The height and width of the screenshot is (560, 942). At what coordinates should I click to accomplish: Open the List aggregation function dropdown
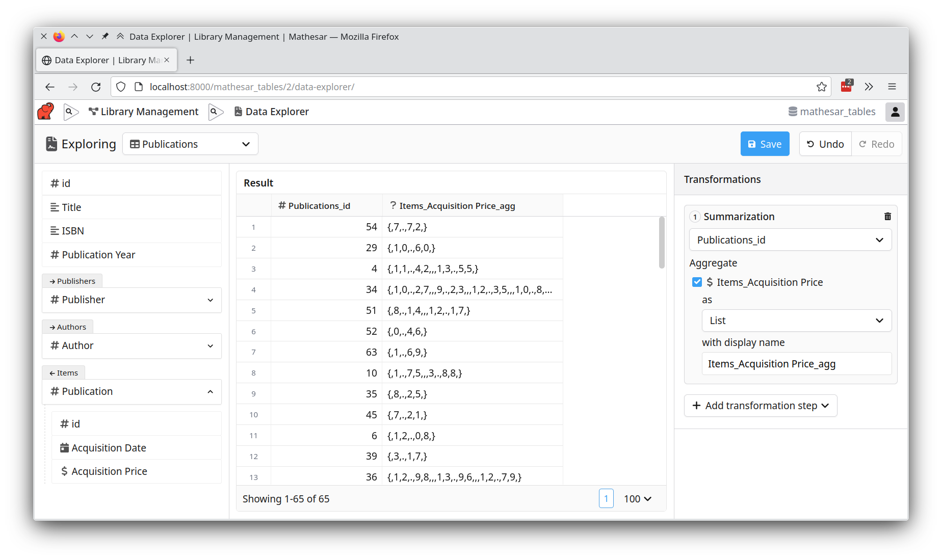(x=796, y=321)
